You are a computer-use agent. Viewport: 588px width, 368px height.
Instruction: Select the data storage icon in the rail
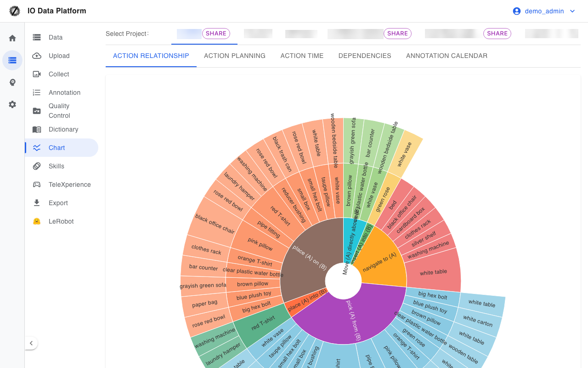click(12, 60)
